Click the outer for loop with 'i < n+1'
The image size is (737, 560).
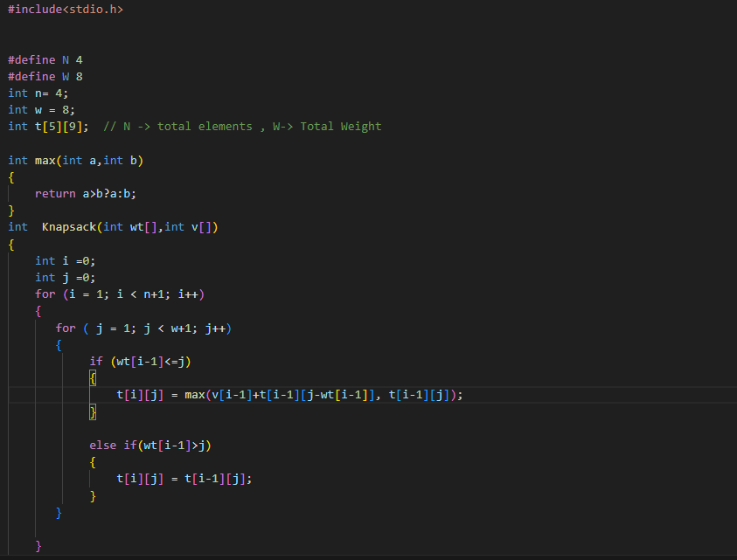(x=120, y=294)
